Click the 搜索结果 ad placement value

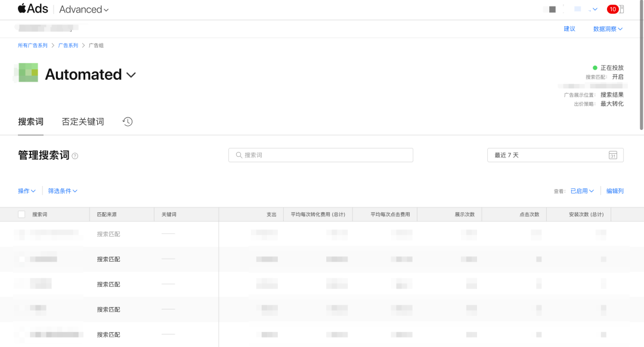pos(612,95)
